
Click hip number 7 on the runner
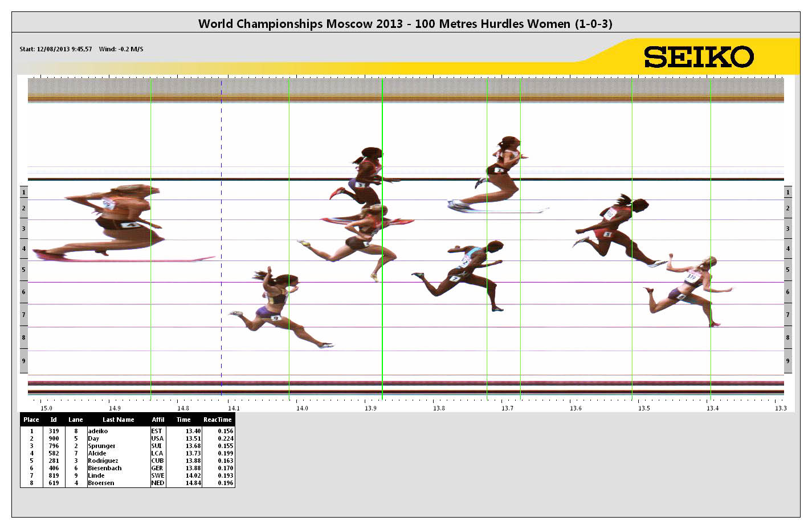coord(454,279)
